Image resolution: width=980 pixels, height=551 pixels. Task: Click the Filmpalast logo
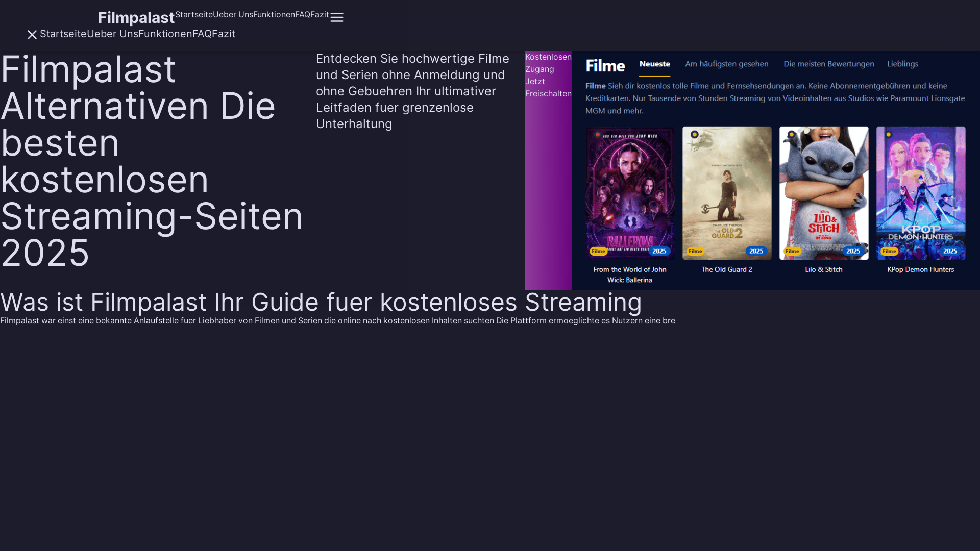click(x=136, y=17)
